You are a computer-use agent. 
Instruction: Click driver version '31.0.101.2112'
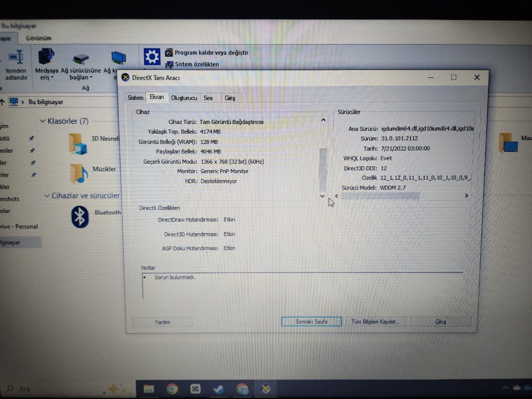(399, 138)
